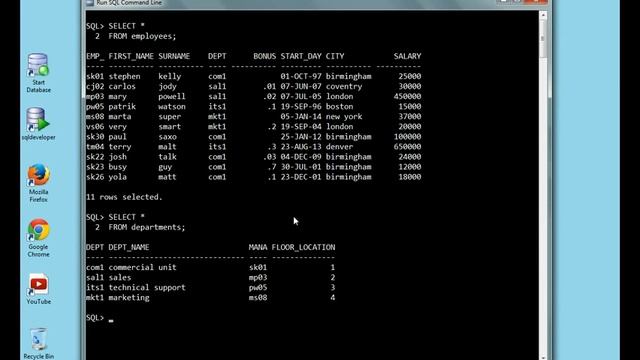This screenshot has height=360, width=640.
Task: Click surname 'watson'
Action: (172, 107)
